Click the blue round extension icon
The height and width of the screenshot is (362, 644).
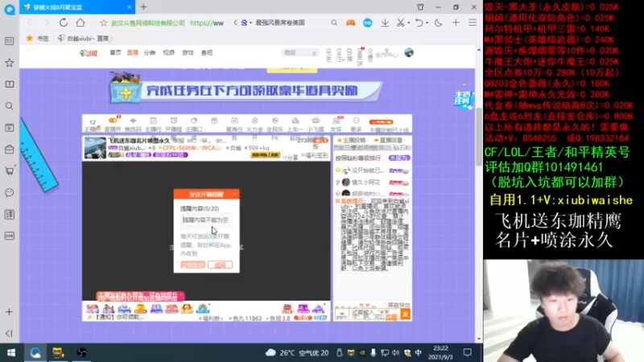coord(368,23)
